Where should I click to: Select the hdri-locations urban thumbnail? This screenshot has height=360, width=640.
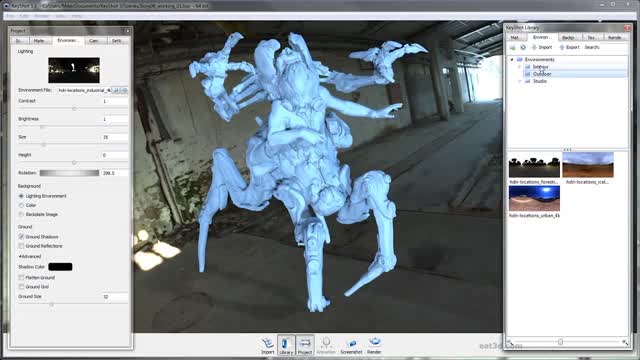point(534,198)
